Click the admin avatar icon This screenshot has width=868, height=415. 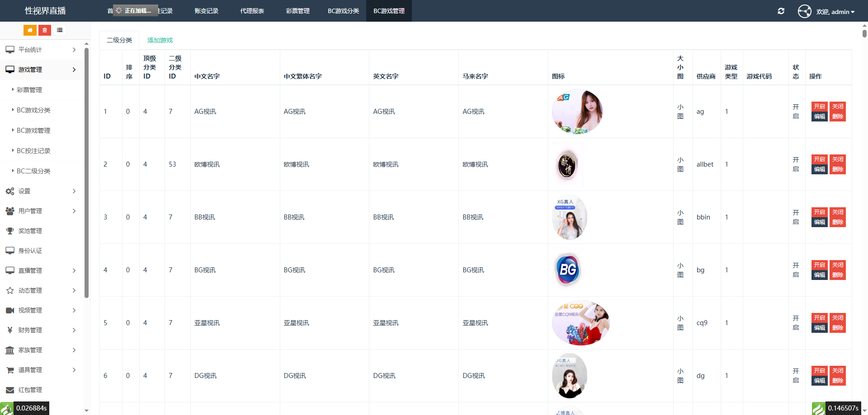pyautogui.click(x=804, y=11)
